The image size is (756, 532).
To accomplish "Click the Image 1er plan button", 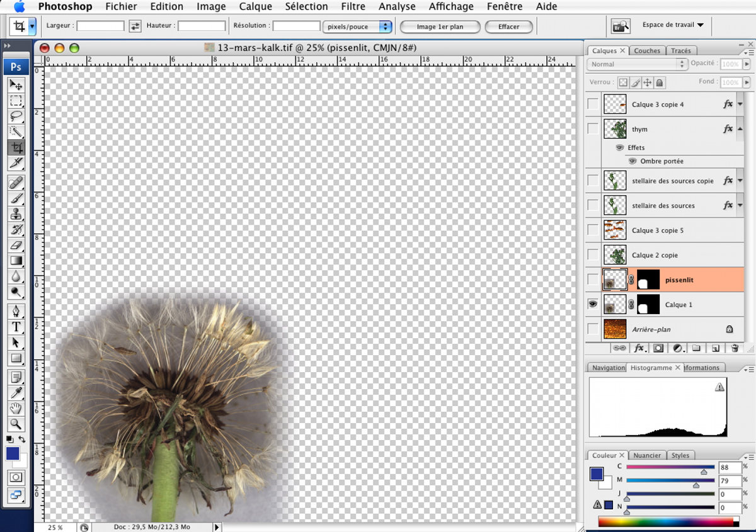I will pos(440,27).
